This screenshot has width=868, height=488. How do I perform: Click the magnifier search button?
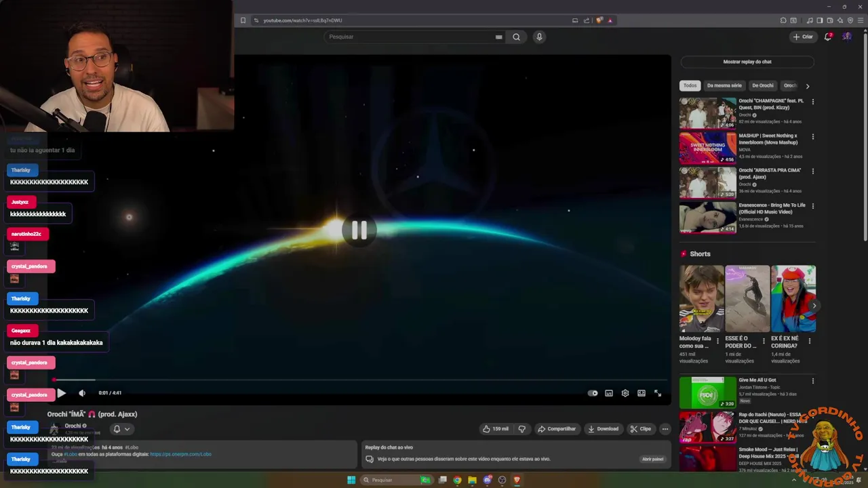[x=516, y=37]
